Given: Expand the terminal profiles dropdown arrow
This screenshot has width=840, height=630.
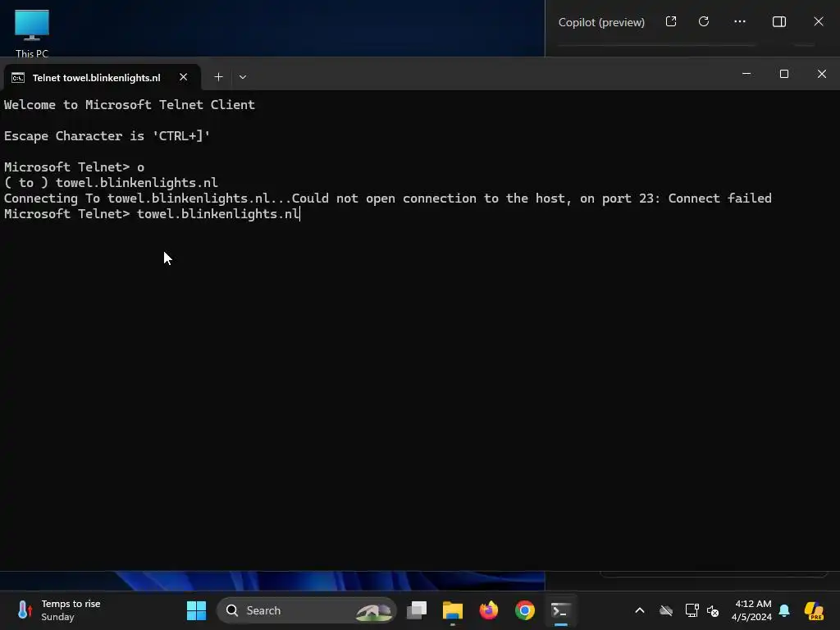Looking at the screenshot, I should (243, 77).
